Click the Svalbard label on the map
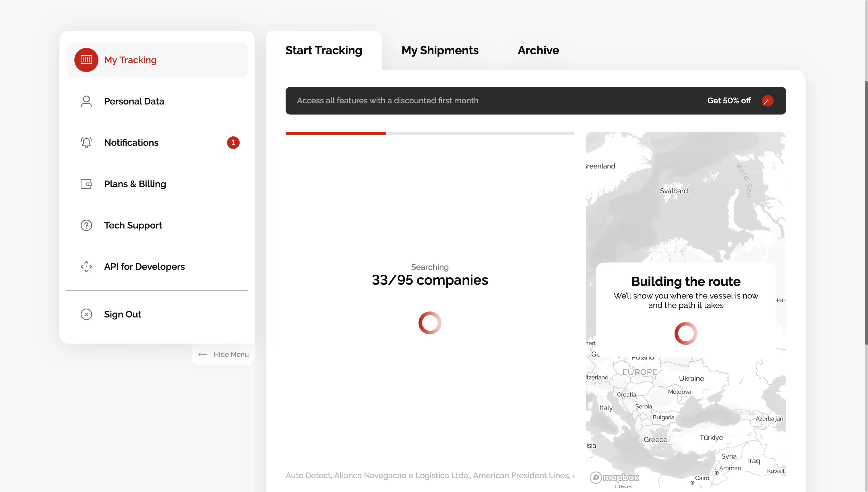This screenshot has width=868, height=492. tap(674, 191)
